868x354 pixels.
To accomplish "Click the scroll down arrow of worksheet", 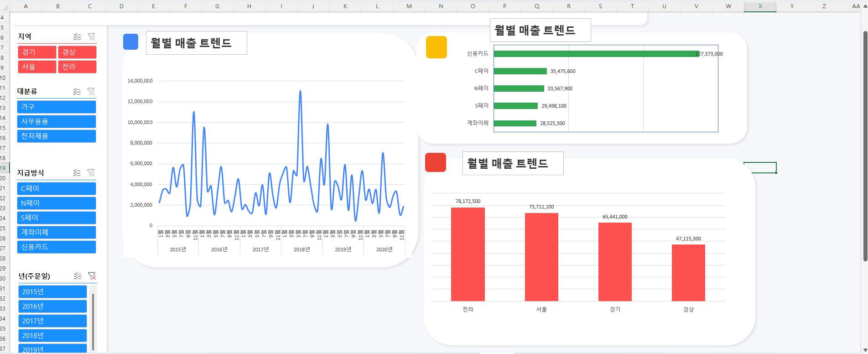I will [865, 350].
